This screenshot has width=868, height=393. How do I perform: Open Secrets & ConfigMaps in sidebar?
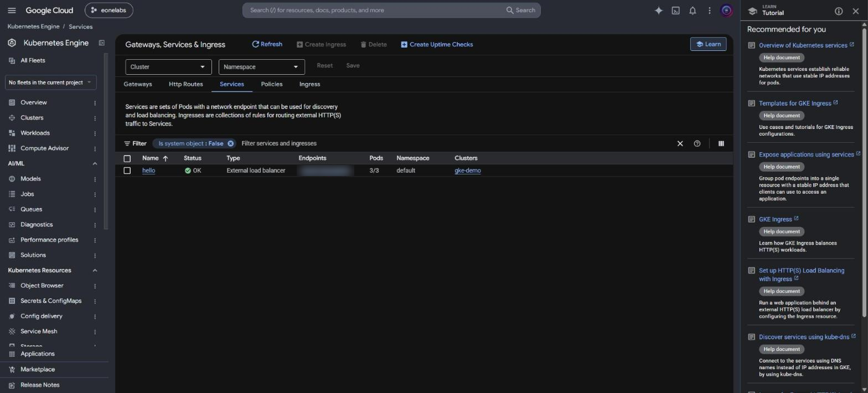51,301
